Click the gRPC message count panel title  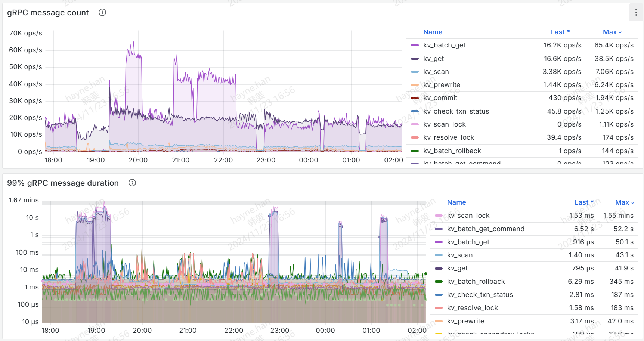tap(48, 13)
